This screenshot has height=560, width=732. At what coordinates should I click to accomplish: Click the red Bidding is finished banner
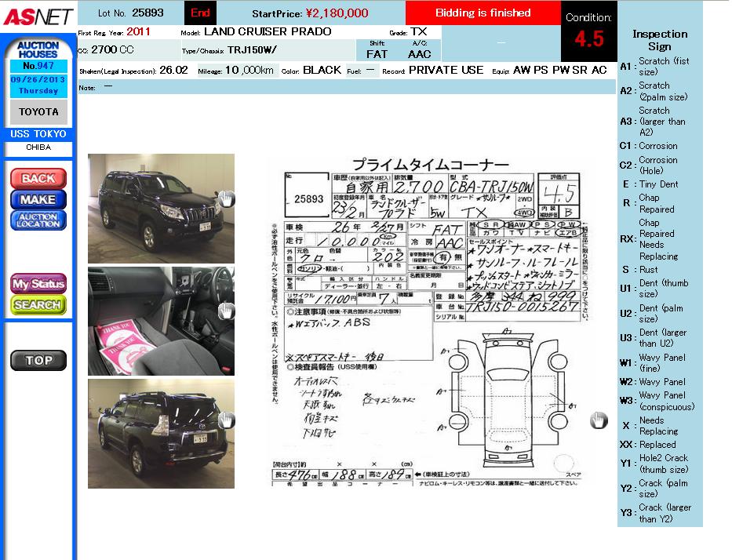483,13
